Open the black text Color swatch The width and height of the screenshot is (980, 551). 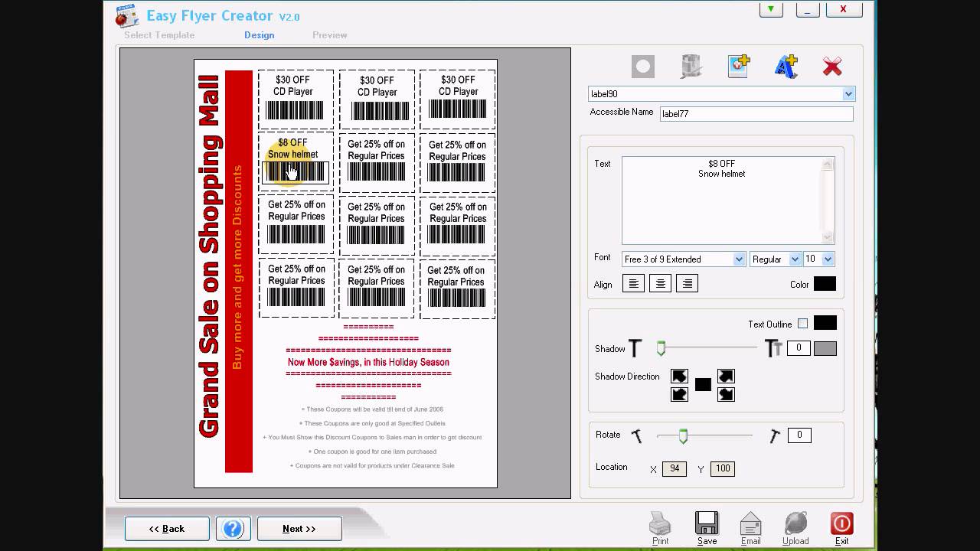tap(825, 284)
